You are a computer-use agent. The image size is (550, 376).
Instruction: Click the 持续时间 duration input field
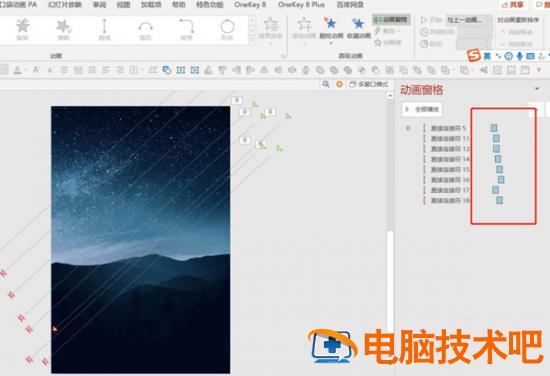tap(474, 32)
